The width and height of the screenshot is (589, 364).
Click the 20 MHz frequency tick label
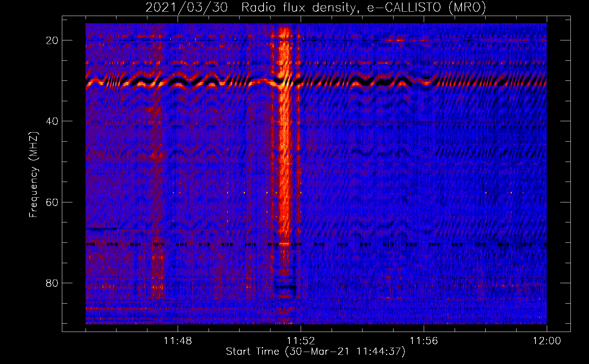[52, 40]
